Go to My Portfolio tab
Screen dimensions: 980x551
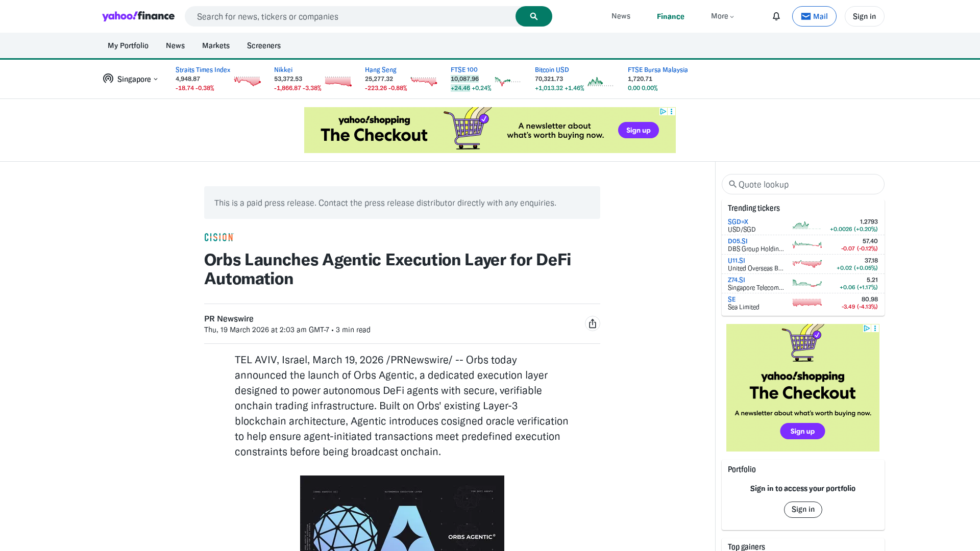click(x=128, y=45)
